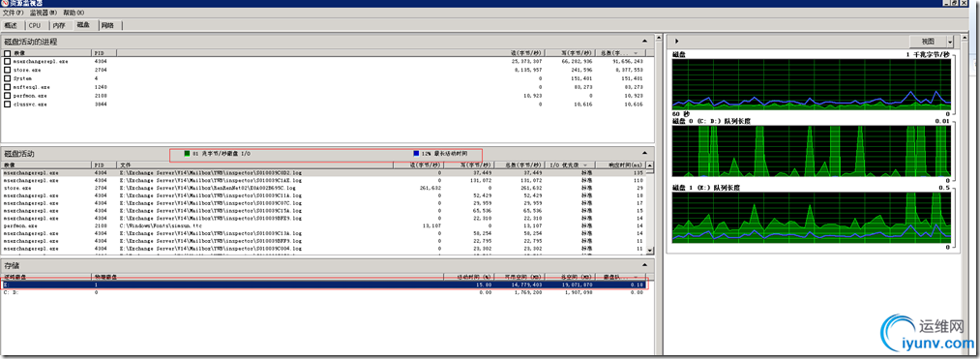Sort storage by 可用空间(MB) column
The image size is (980, 359).
pos(519,277)
